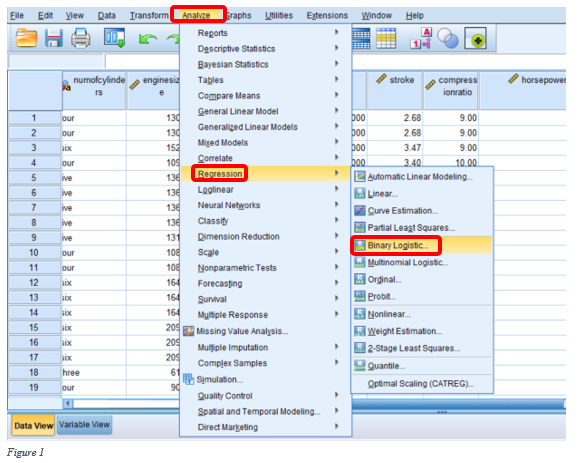The height and width of the screenshot is (463, 580).
Task: Open the Analyze menu
Action: point(196,16)
